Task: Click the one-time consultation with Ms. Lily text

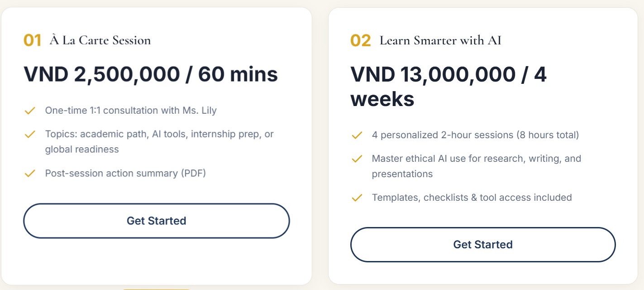Action: (131, 111)
